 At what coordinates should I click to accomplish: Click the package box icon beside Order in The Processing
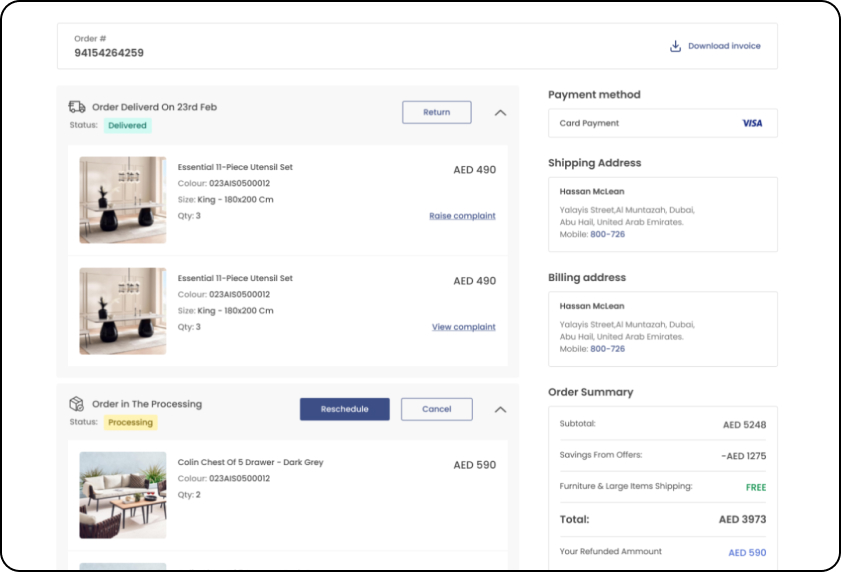(77, 404)
